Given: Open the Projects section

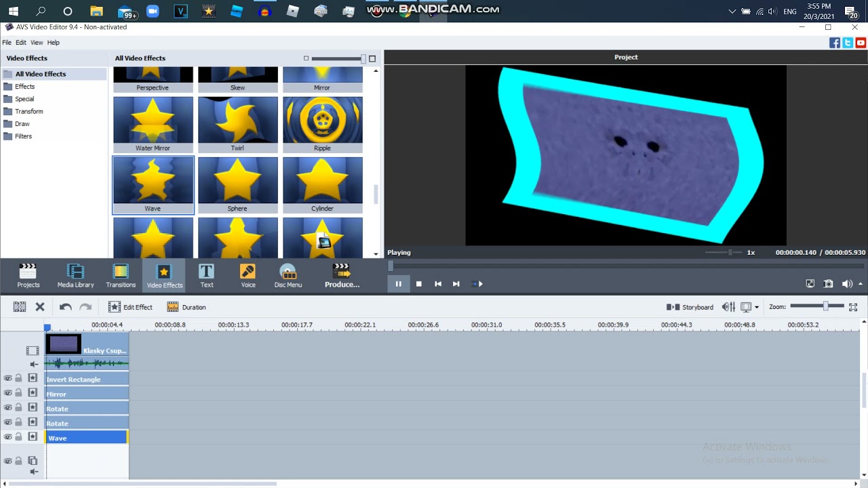Looking at the screenshot, I should click(28, 276).
